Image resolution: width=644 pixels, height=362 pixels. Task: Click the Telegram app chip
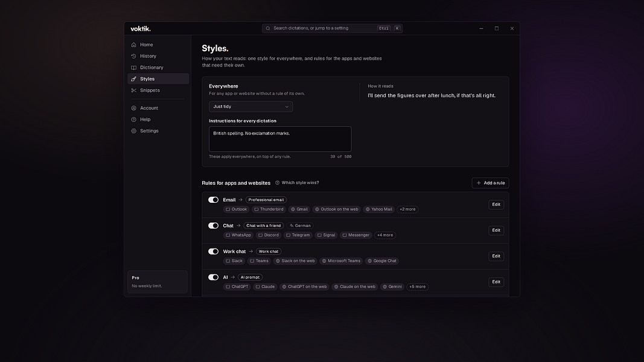click(x=298, y=235)
